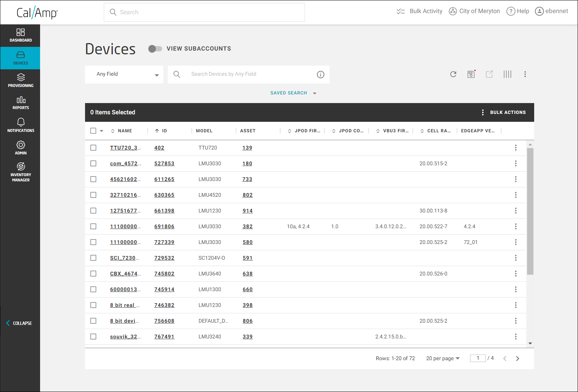Open the Any Field filter dropdown
Viewport: 578px width, 392px height.
124,74
